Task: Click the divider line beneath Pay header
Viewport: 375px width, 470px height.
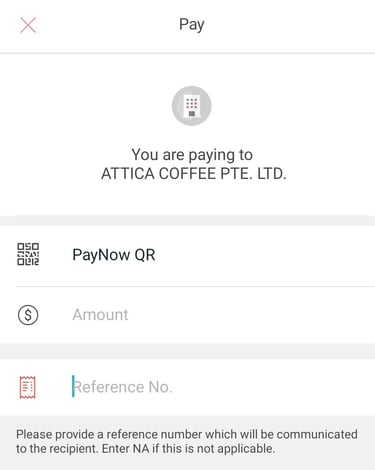Action: (x=187, y=53)
